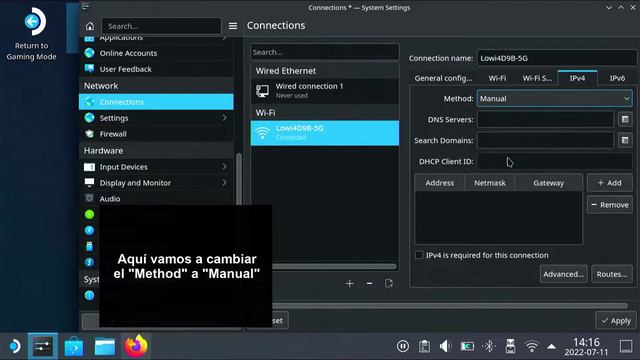Click the media pause tray icon
This screenshot has width=640, height=360.
402,347
